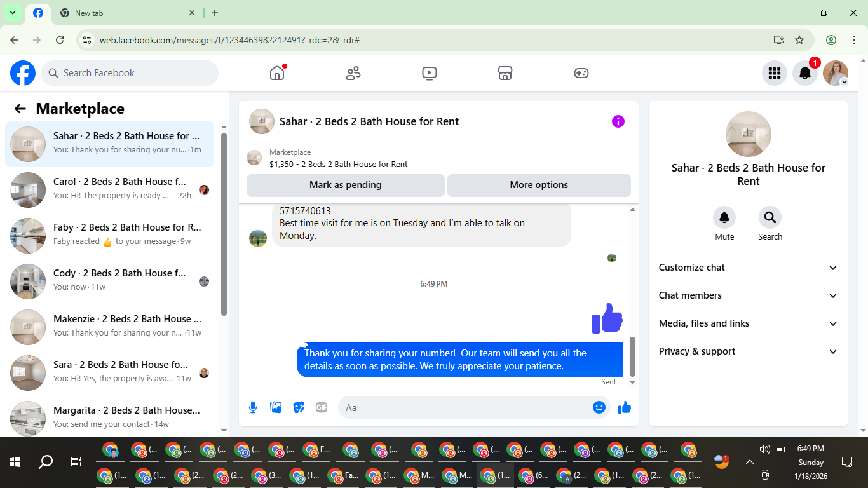868x488 pixels.
Task: Click Mark as pending button
Action: [346, 185]
